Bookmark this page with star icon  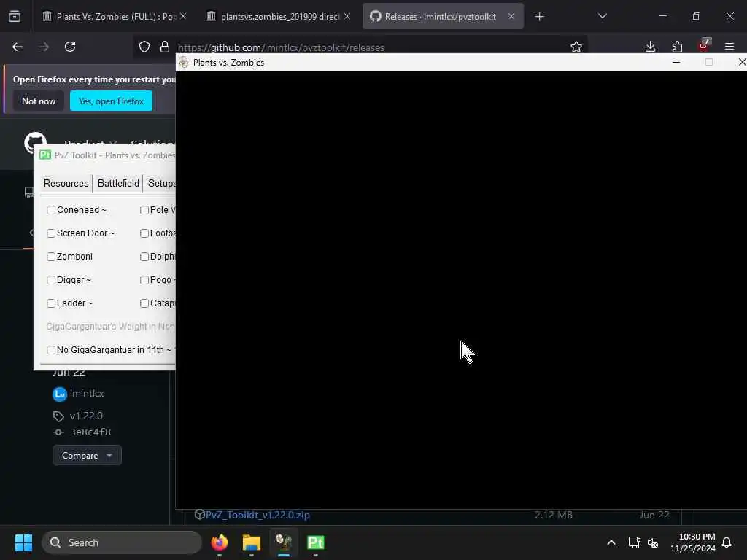click(576, 47)
